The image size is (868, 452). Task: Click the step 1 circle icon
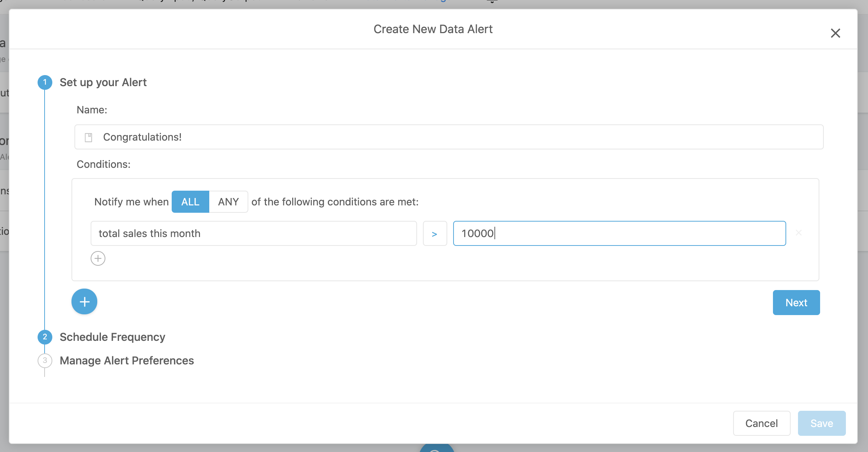[45, 82]
